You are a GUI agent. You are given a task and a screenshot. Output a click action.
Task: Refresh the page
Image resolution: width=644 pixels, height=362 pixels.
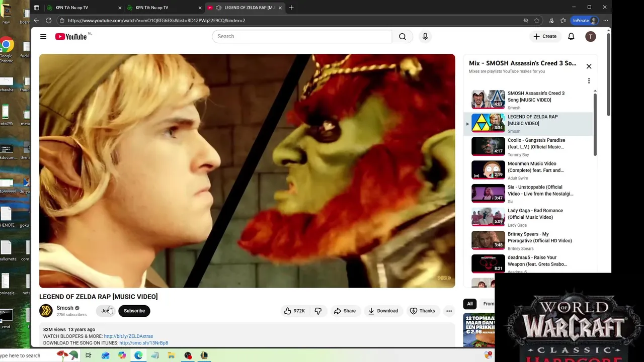(x=49, y=20)
